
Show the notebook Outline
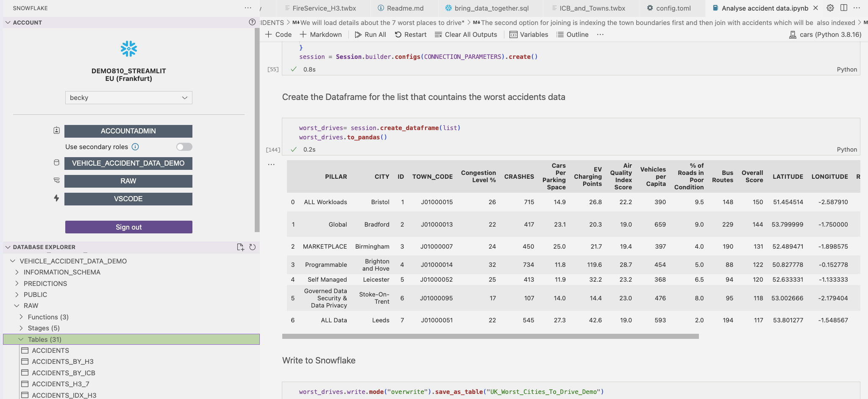point(572,35)
